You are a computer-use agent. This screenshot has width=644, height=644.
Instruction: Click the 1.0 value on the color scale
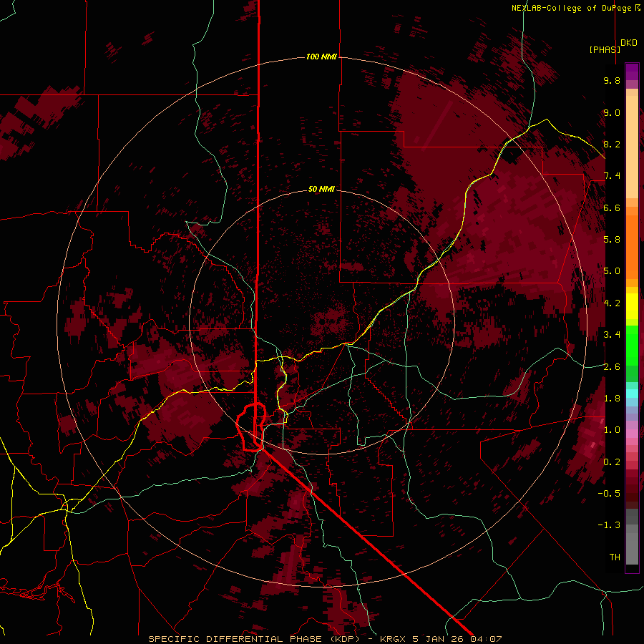[612, 430]
